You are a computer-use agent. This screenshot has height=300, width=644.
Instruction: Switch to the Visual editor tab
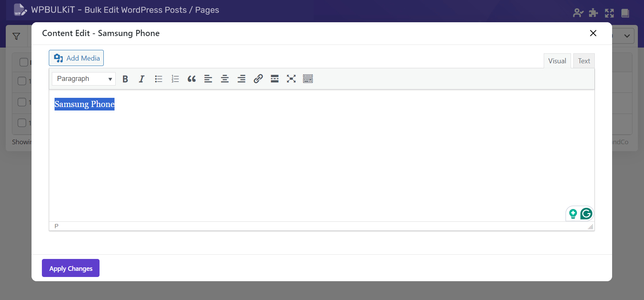(x=557, y=61)
